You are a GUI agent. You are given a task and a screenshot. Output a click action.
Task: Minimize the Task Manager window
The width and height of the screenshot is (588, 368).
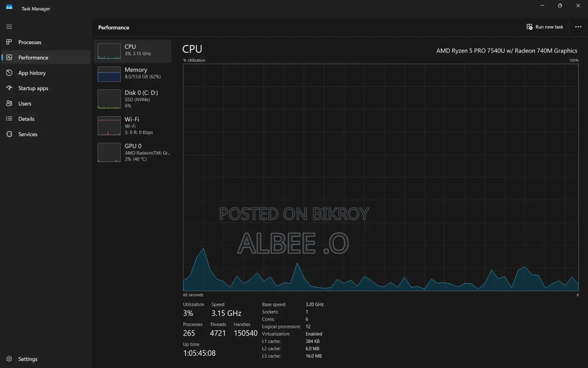click(x=542, y=6)
